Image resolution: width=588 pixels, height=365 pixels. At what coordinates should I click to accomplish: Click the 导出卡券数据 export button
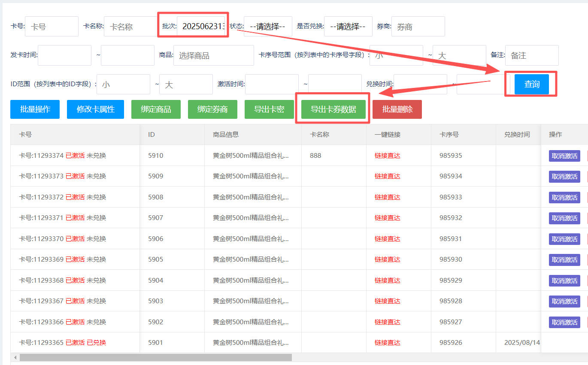click(333, 109)
